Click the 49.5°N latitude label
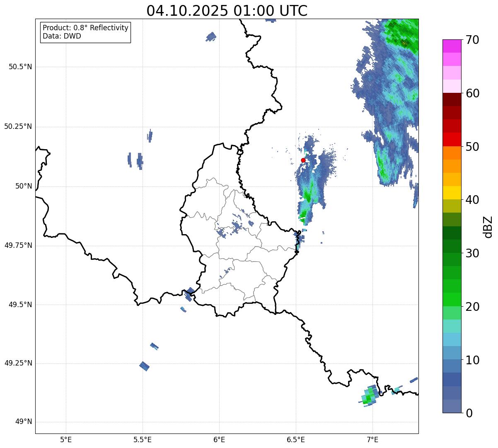Image resolution: width=498 pixels, height=448 pixels. [20, 305]
